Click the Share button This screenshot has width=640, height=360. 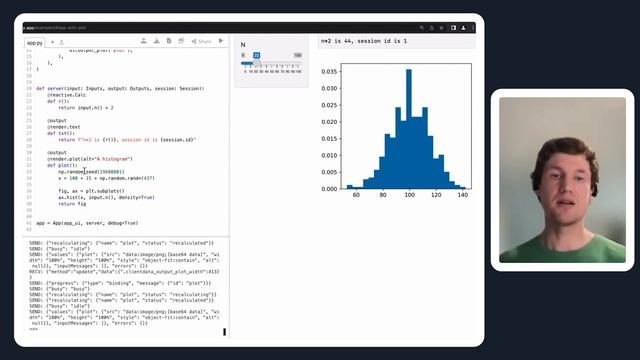202,41
